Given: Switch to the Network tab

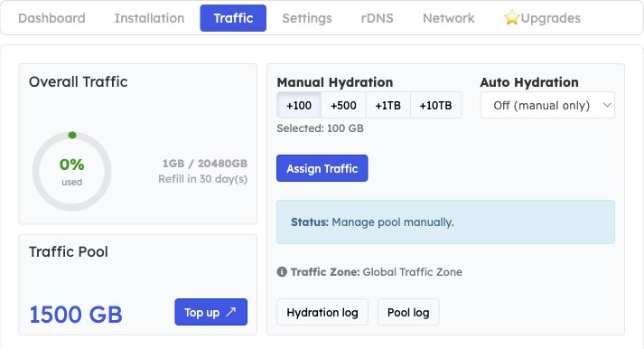Looking at the screenshot, I should 449,18.
